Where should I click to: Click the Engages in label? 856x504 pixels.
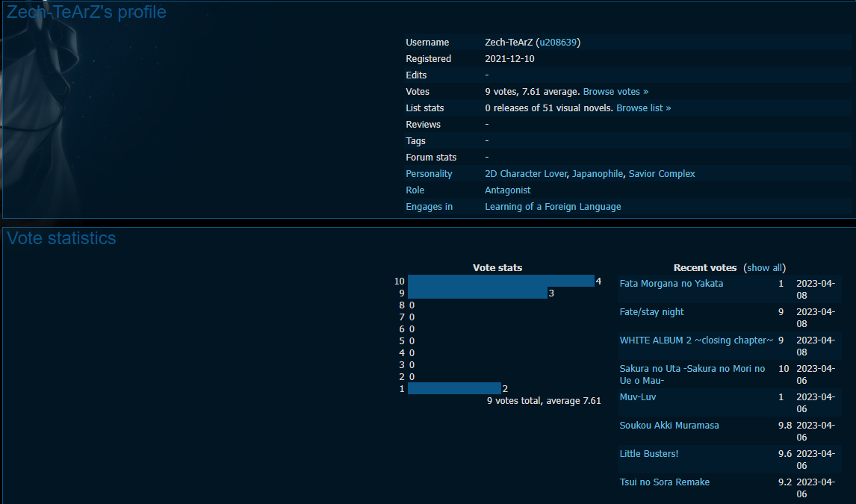coord(429,206)
